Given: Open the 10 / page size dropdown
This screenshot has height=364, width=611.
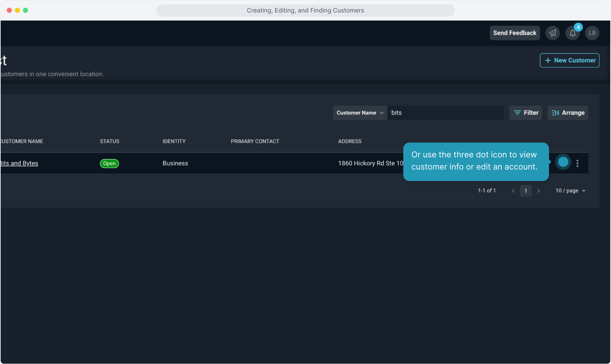Looking at the screenshot, I should pos(570,191).
